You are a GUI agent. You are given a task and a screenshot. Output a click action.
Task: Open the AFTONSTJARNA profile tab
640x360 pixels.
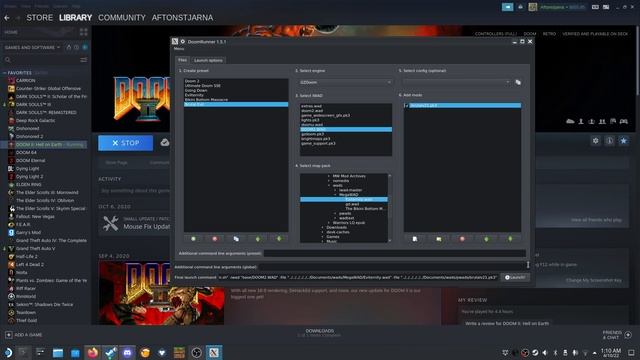tap(182, 18)
